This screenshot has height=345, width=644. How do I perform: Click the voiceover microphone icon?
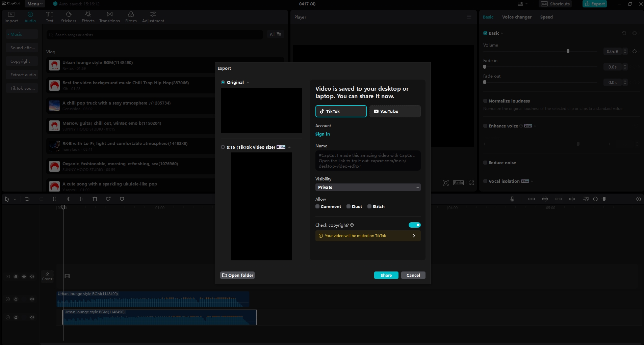click(512, 199)
